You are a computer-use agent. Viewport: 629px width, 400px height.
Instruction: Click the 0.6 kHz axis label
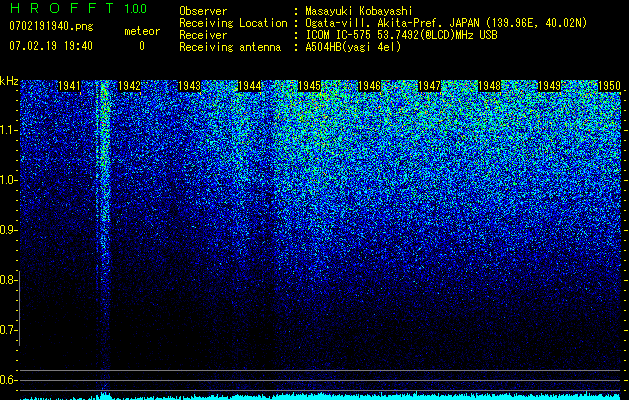point(8,380)
